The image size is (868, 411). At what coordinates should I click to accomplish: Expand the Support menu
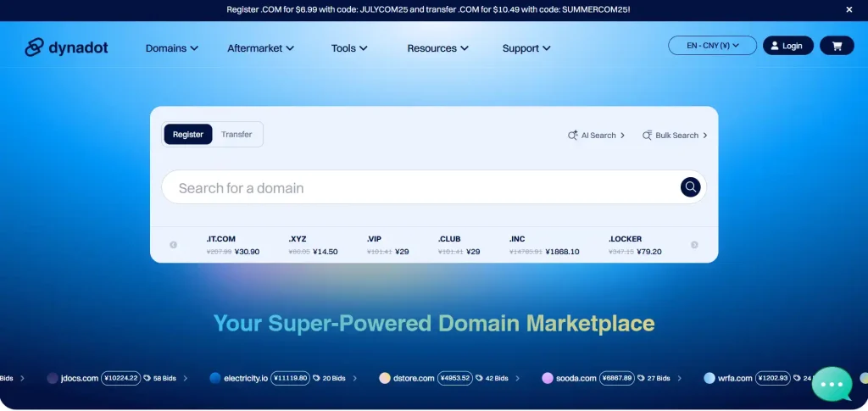tap(526, 48)
